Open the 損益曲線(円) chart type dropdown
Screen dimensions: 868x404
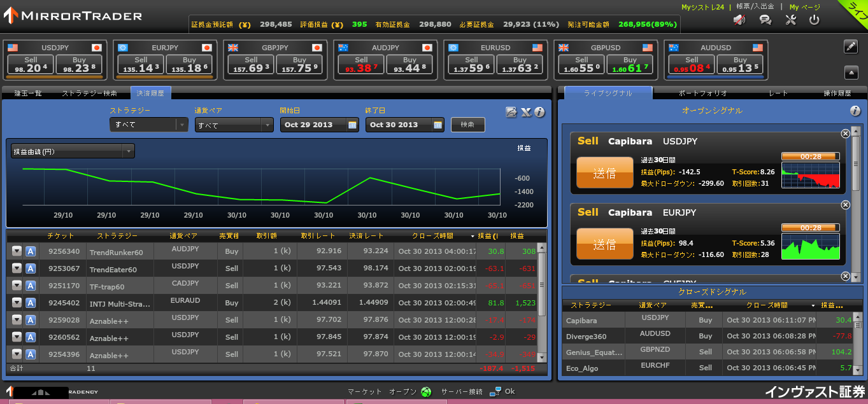(x=73, y=151)
